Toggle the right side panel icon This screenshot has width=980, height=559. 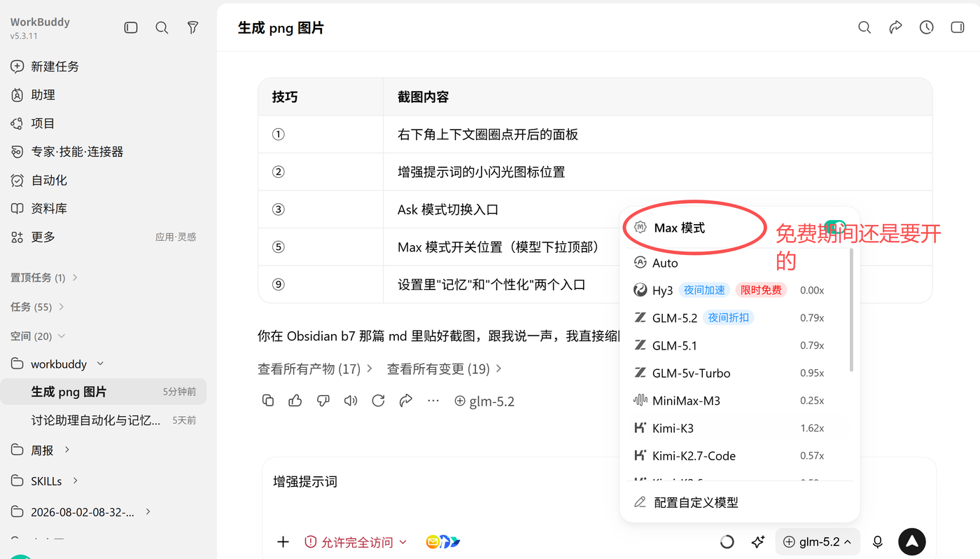click(958, 27)
